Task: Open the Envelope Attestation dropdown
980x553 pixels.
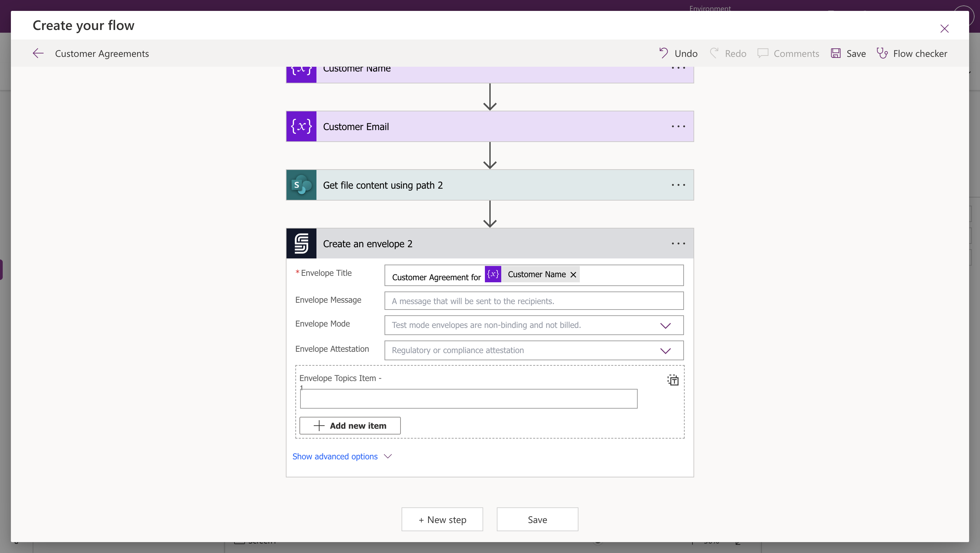Action: click(665, 350)
